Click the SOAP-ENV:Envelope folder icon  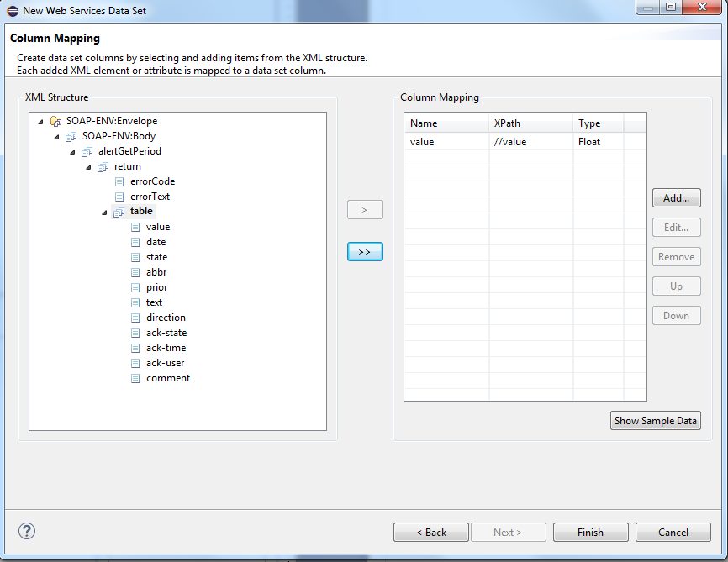click(x=56, y=121)
